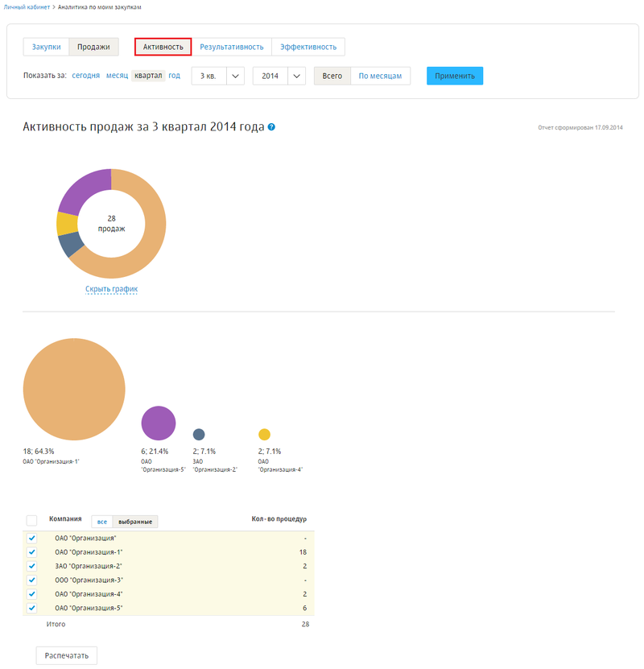Click the yellow Организация-4 bubble

pyautogui.click(x=264, y=434)
